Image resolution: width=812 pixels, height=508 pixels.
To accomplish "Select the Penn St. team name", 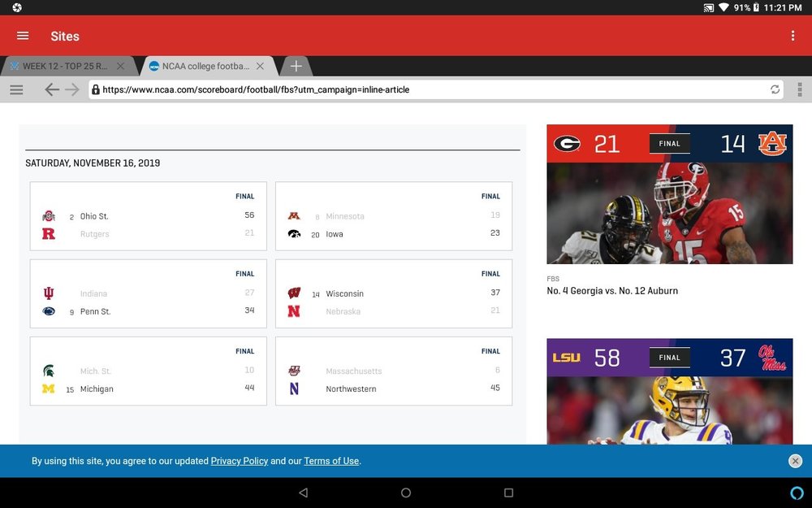I will pos(95,311).
